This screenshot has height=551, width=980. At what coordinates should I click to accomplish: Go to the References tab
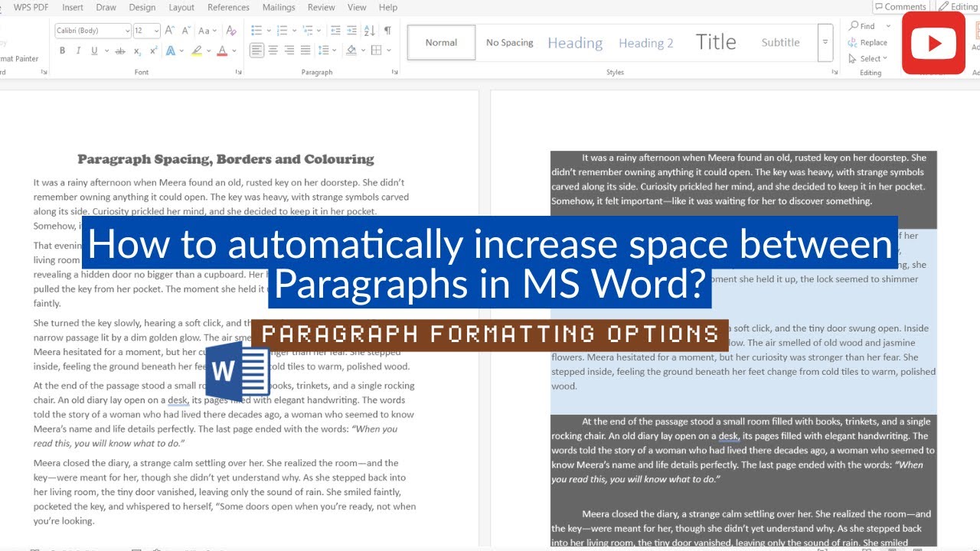(x=228, y=7)
